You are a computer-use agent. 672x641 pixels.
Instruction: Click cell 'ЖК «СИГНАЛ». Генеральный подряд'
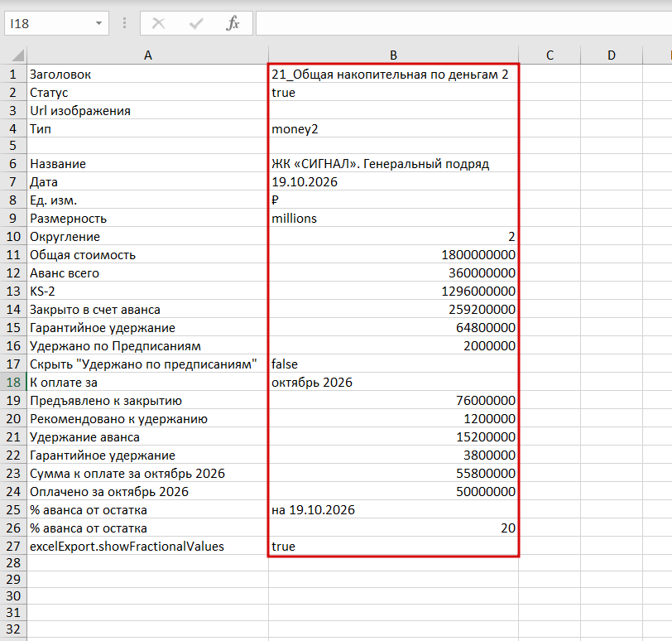pos(393,163)
